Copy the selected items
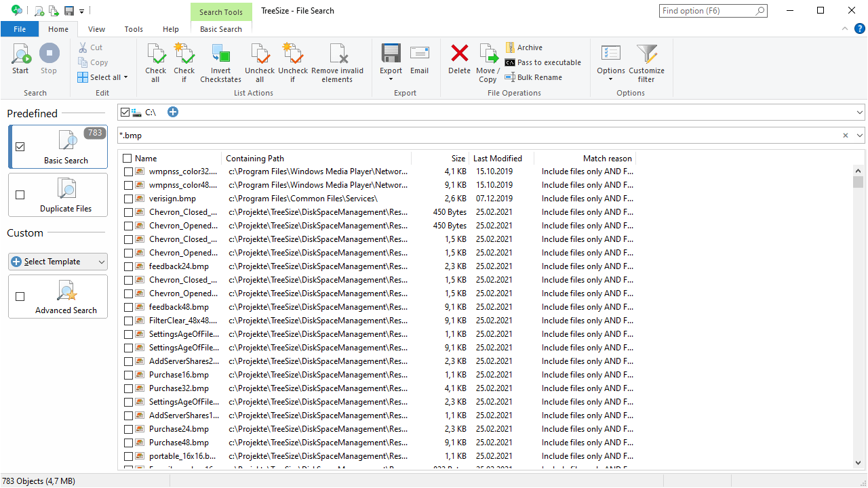Viewport: 868px width, 488px height. pos(92,62)
